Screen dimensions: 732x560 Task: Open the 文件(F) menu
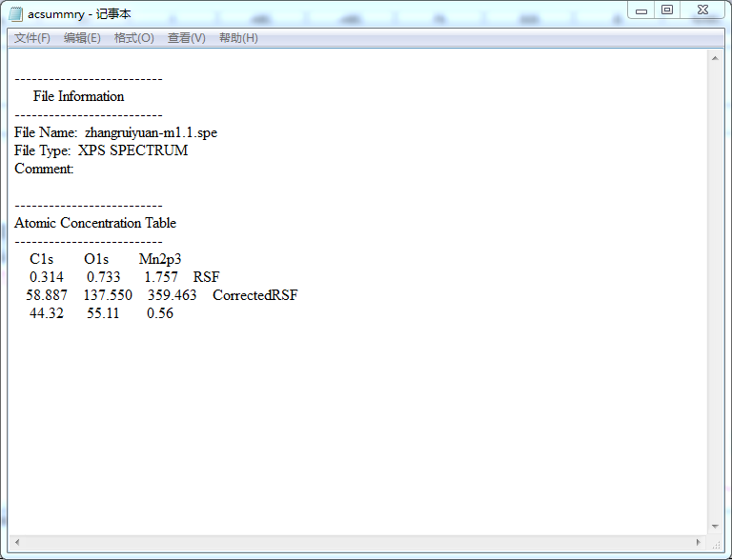(31, 38)
